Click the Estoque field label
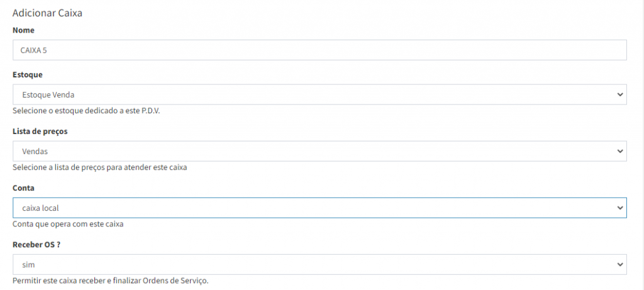 [28, 75]
